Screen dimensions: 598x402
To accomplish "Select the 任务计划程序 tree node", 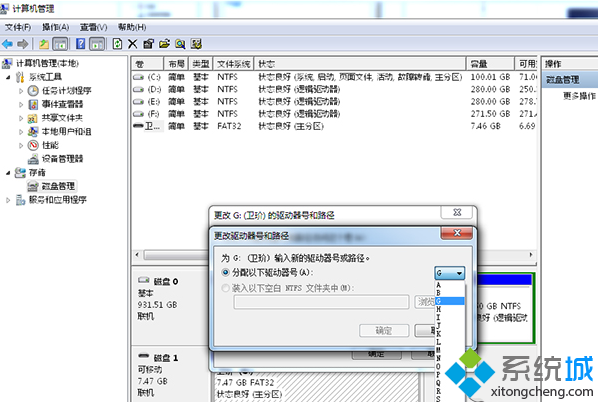I will (67, 91).
